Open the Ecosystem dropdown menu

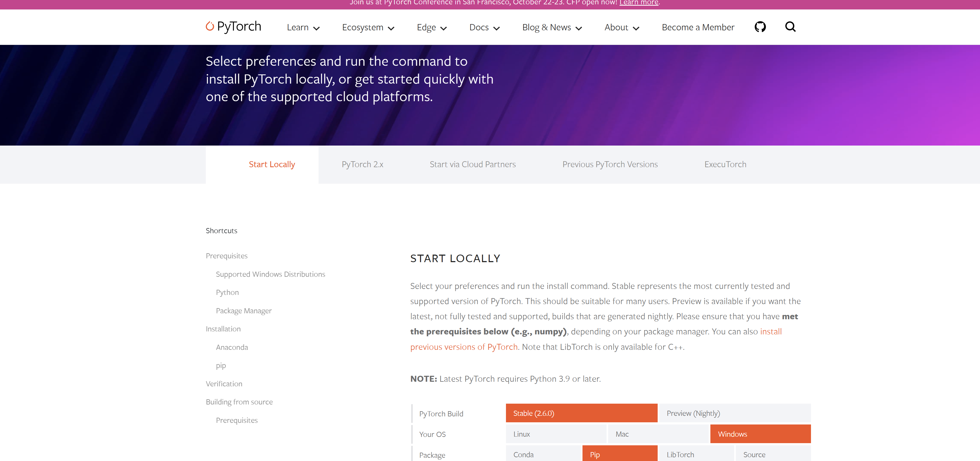[x=367, y=27]
